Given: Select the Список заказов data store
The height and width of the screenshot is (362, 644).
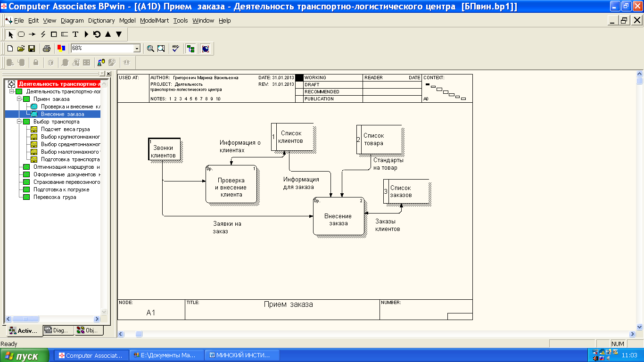Looking at the screenshot, I should 405,191.
